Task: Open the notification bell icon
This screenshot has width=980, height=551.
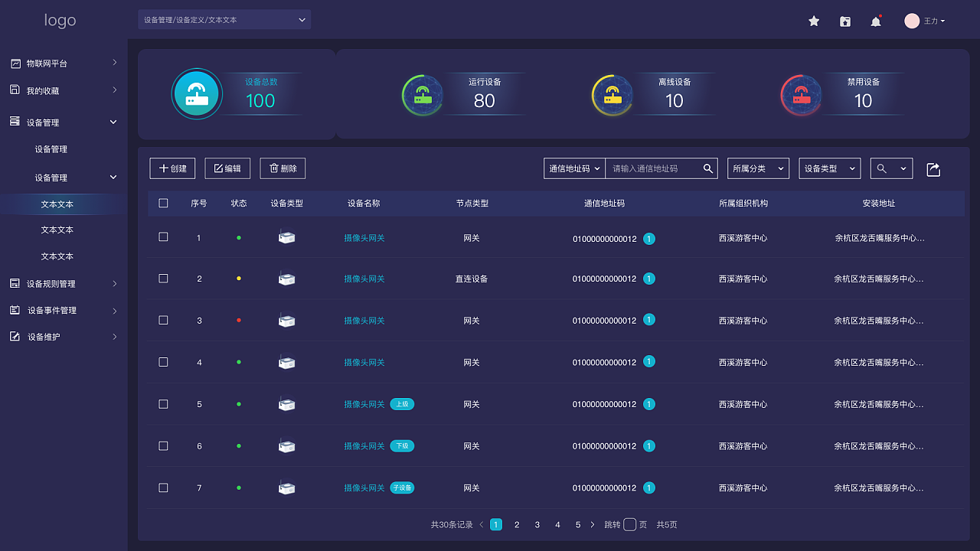Action: (x=876, y=21)
